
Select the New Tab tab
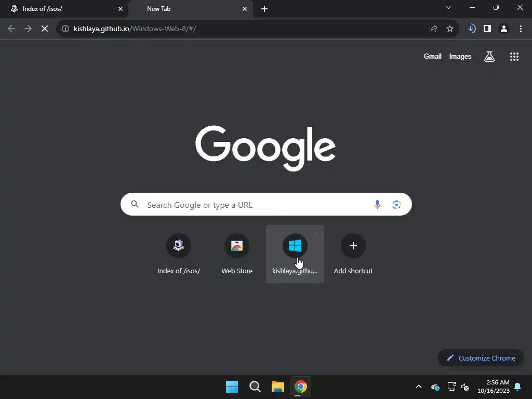point(190,9)
